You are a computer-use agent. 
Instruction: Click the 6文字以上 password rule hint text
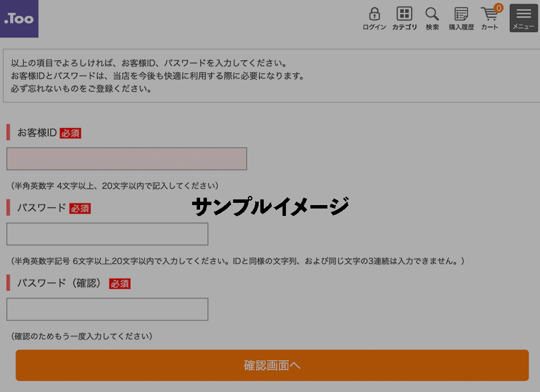pyautogui.click(x=238, y=261)
